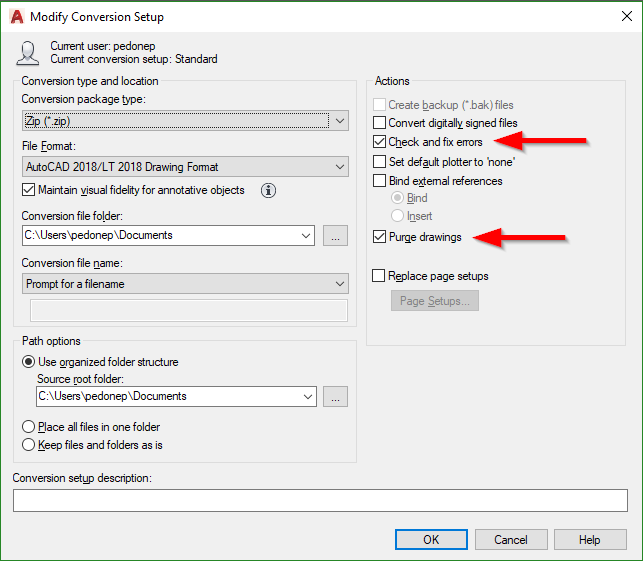This screenshot has height=561, width=643.
Task: Toggle the Check and fix errors checkbox
Action: pyautogui.click(x=380, y=142)
